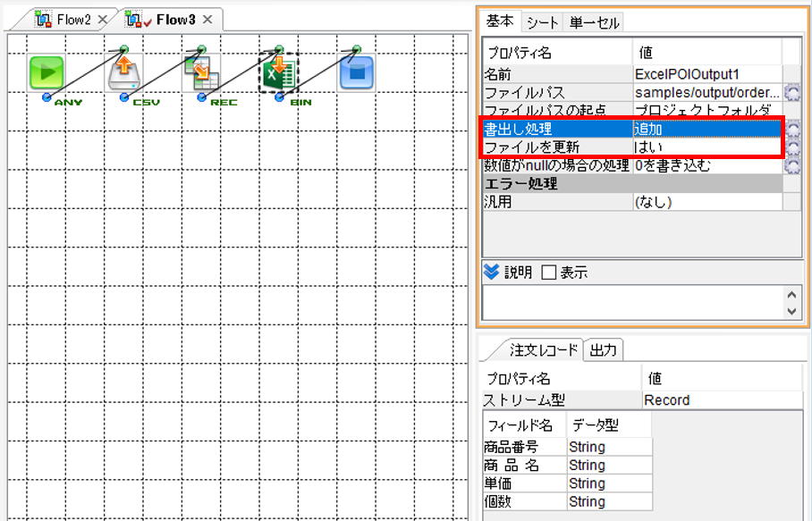Click the double-chevron icon beside 説明

click(x=491, y=272)
